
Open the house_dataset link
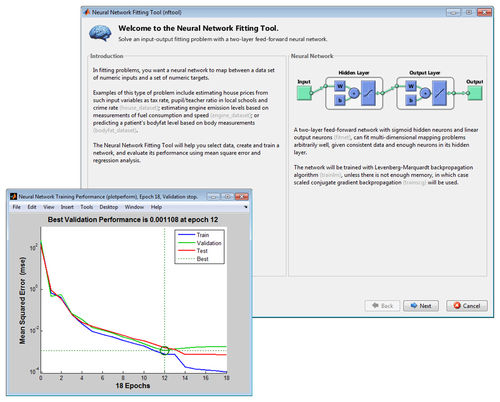coord(139,108)
